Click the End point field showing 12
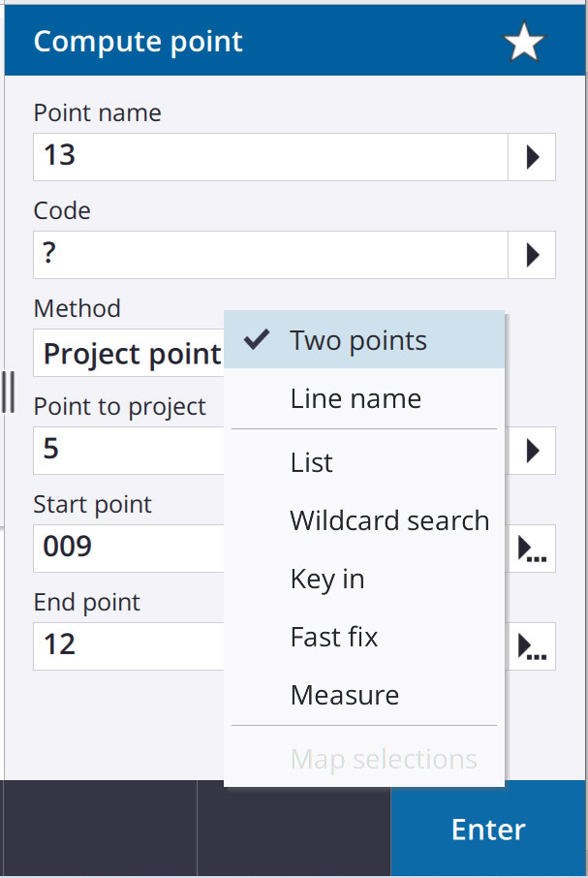Image resolution: width=588 pixels, height=878 pixels. pos(129,646)
